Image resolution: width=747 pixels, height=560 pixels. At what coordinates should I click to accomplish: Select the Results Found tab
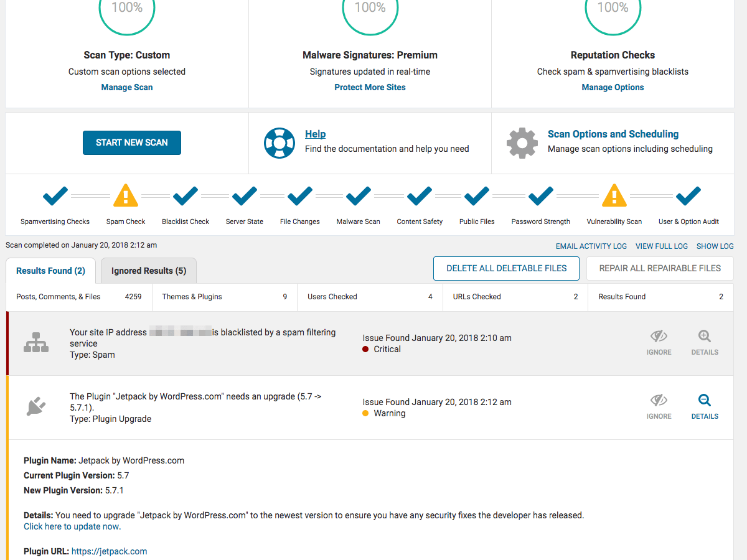point(50,270)
